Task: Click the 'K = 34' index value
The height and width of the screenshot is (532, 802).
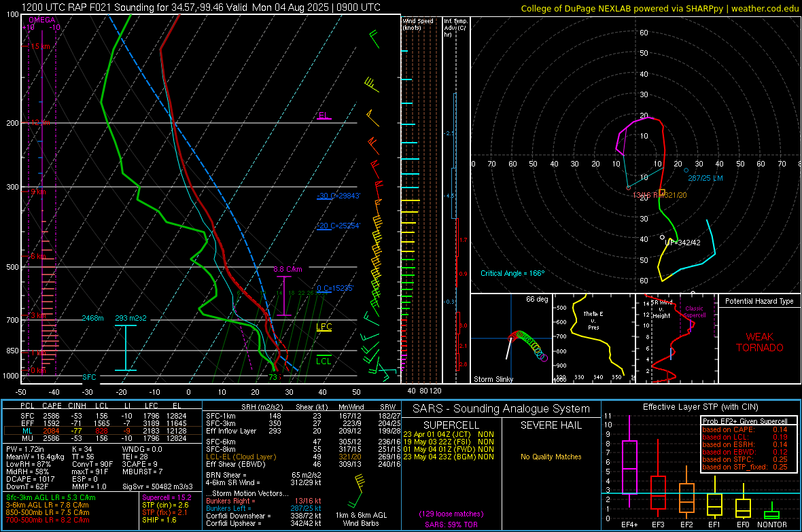Action: 82,449
